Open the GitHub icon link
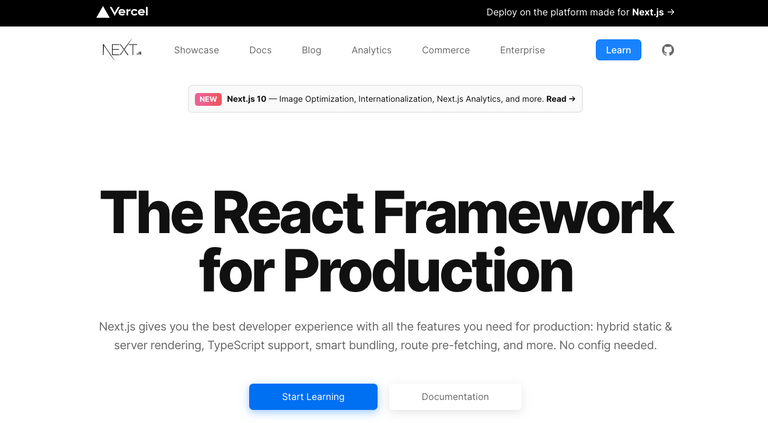 tap(668, 50)
